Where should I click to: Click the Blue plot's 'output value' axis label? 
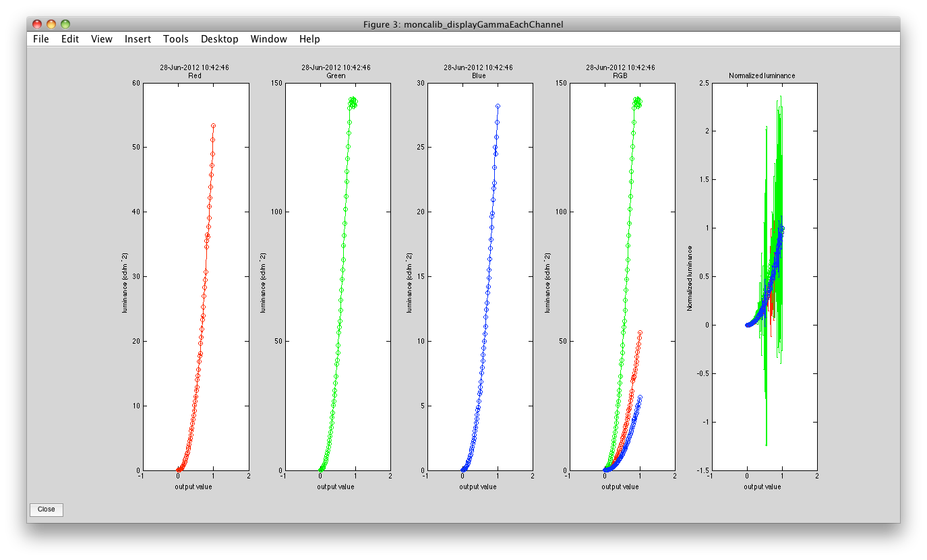(x=478, y=487)
